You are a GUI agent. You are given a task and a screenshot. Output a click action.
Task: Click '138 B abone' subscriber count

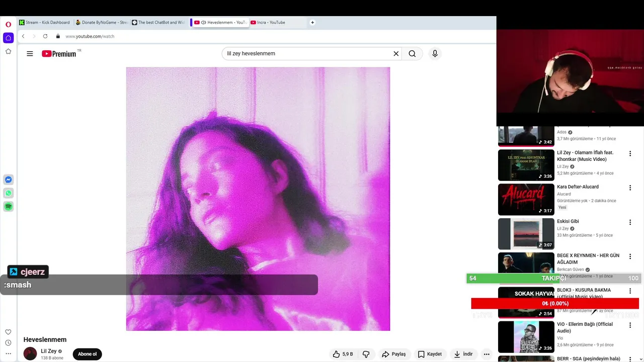(x=52, y=358)
